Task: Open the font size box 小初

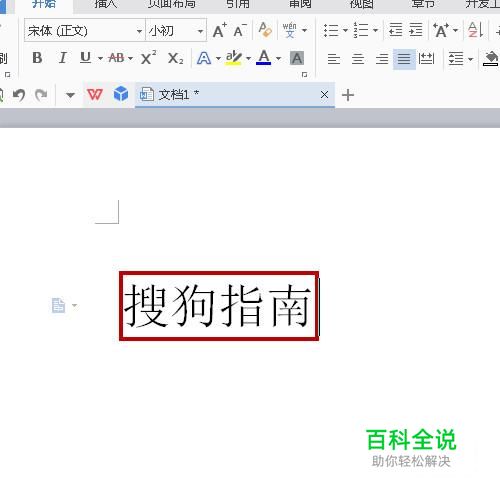Action: (x=176, y=31)
